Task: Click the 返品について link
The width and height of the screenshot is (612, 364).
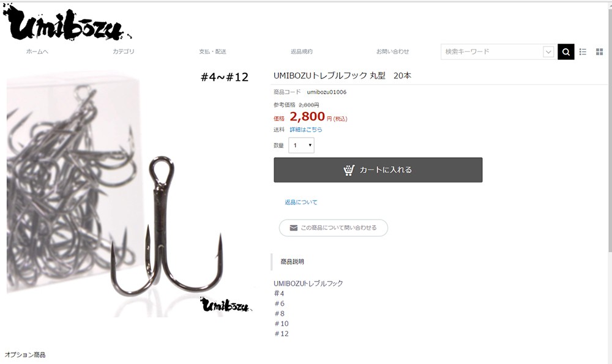Action: (301, 202)
